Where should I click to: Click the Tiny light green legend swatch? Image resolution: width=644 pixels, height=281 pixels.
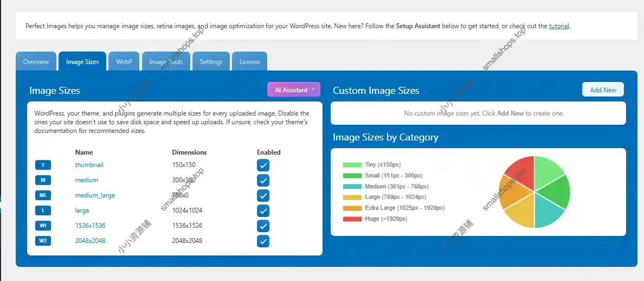pos(352,165)
